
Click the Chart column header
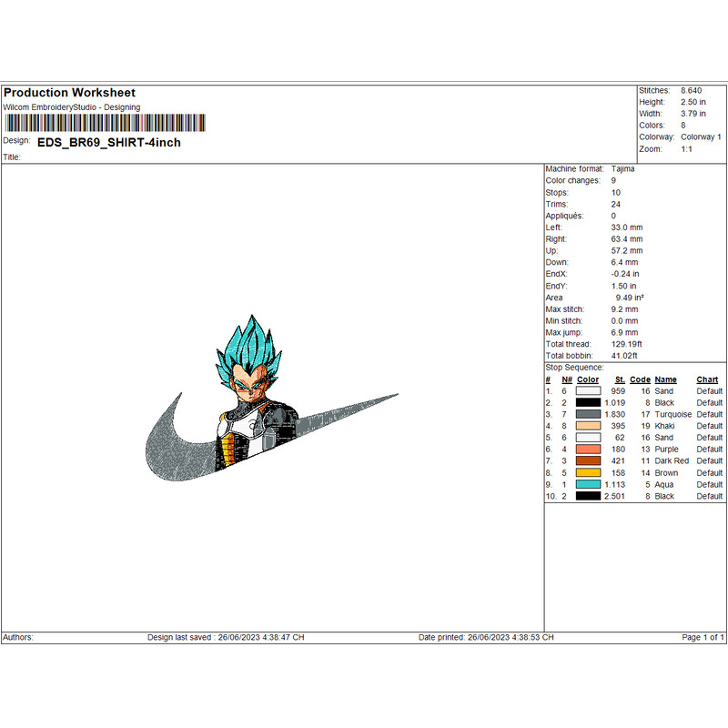point(707,379)
